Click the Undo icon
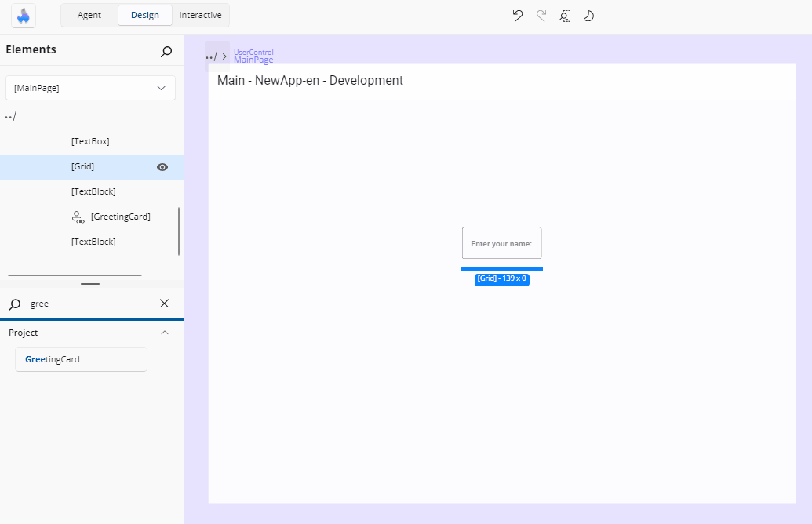The image size is (812, 524). coord(517,16)
